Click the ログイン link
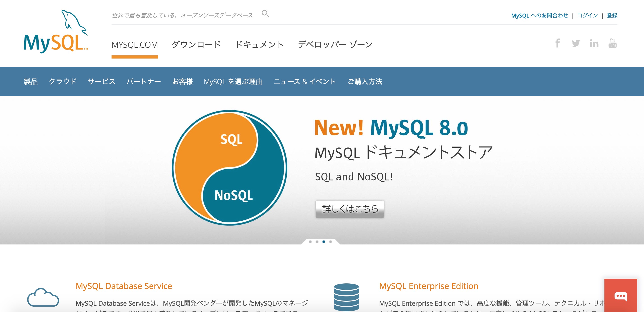The height and width of the screenshot is (312, 644). pyautogui.click(x=587, y=16)
